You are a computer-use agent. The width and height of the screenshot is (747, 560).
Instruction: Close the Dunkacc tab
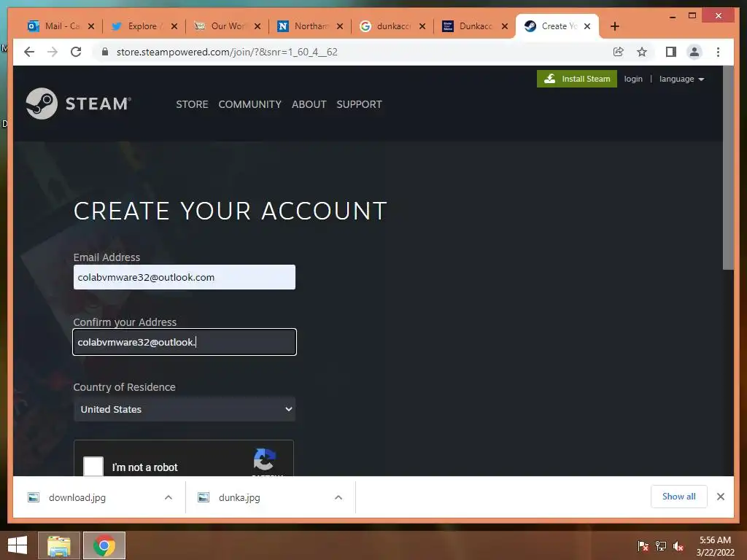[x=505, y=26]
